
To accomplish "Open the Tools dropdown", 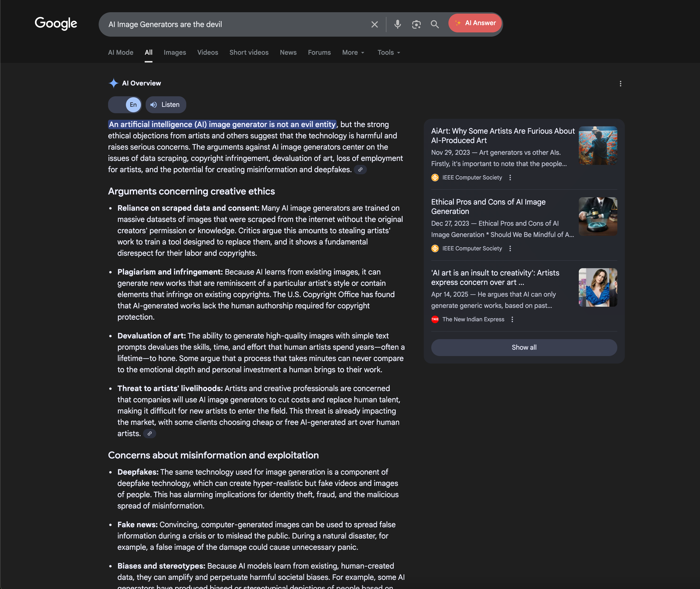I will 389,52.
